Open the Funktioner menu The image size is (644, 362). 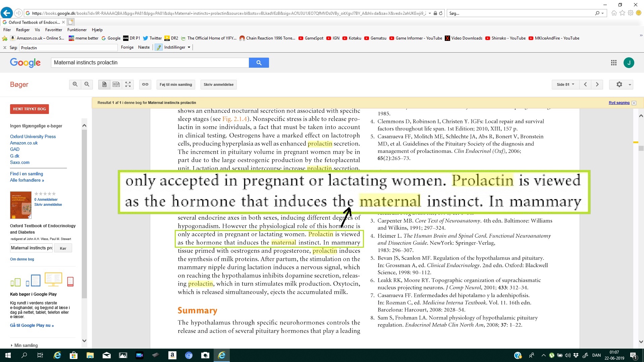[77, 30]
